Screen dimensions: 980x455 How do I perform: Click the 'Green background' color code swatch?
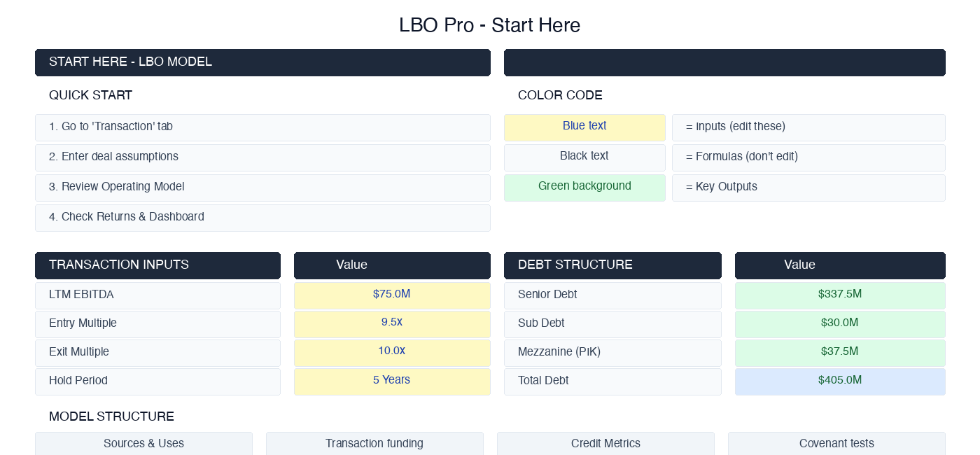pos(584,188)
